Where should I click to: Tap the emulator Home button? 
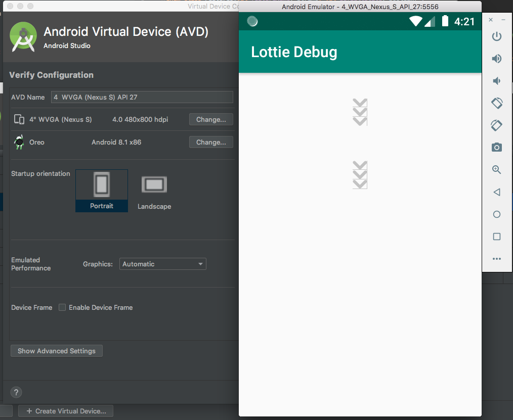(496, 214)
